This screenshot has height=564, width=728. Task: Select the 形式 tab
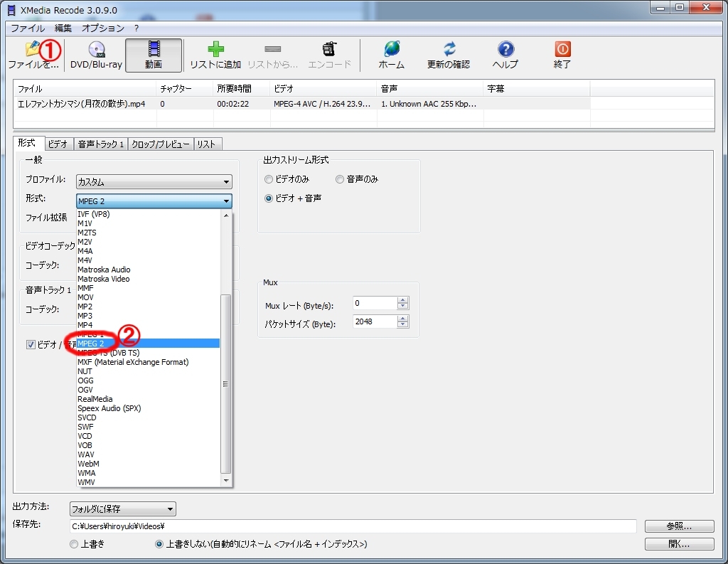point(28,143)
